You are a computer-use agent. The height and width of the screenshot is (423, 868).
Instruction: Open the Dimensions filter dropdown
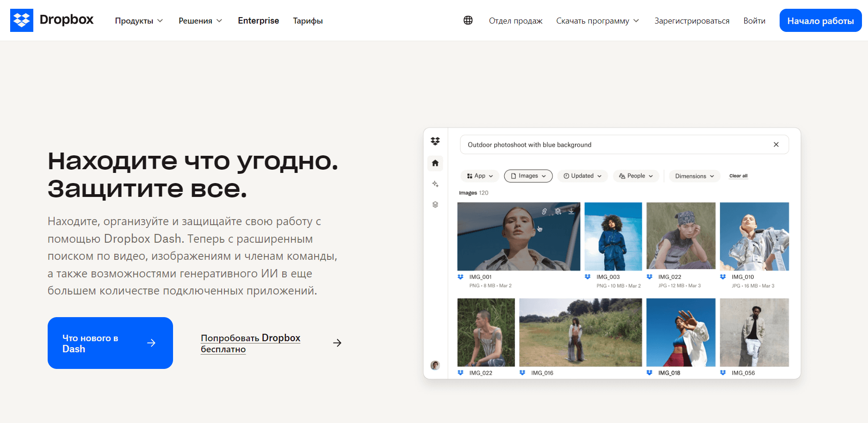click(x=694, y=176)
